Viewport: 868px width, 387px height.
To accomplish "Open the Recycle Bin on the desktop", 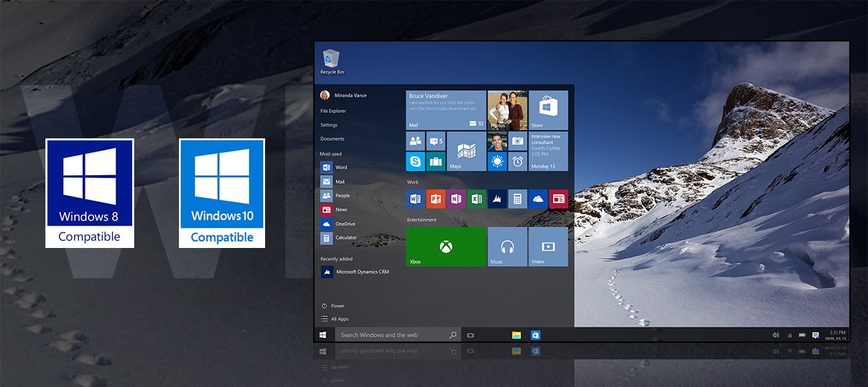I will [331, 61].
